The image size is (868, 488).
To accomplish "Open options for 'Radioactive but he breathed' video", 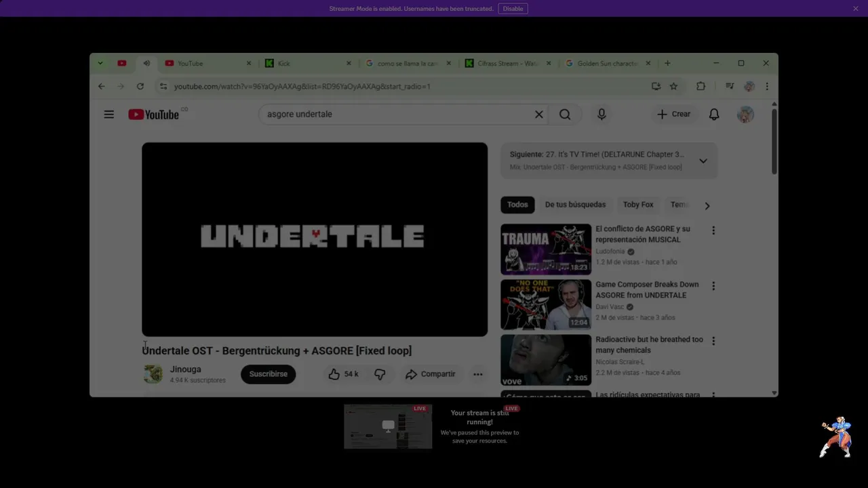I will click(713, 341).
